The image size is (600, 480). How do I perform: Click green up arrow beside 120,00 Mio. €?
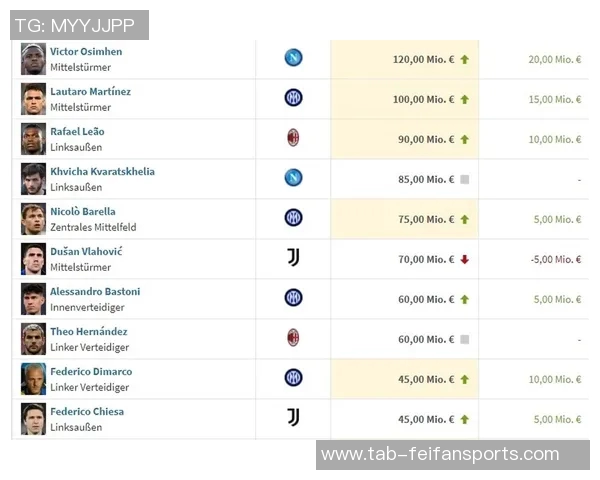click(x=464, y=60)
